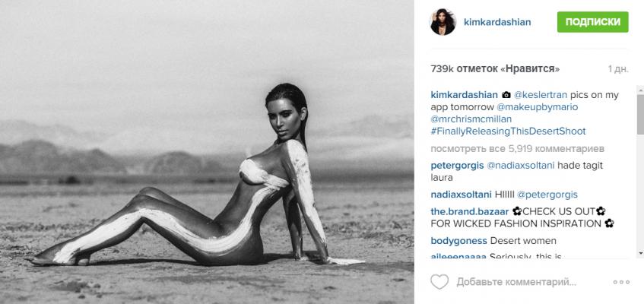644x304 pixels.
Task: Open the @nadiaxsoltani mention link
Action: pyautogui.click(x=521, y=166)
